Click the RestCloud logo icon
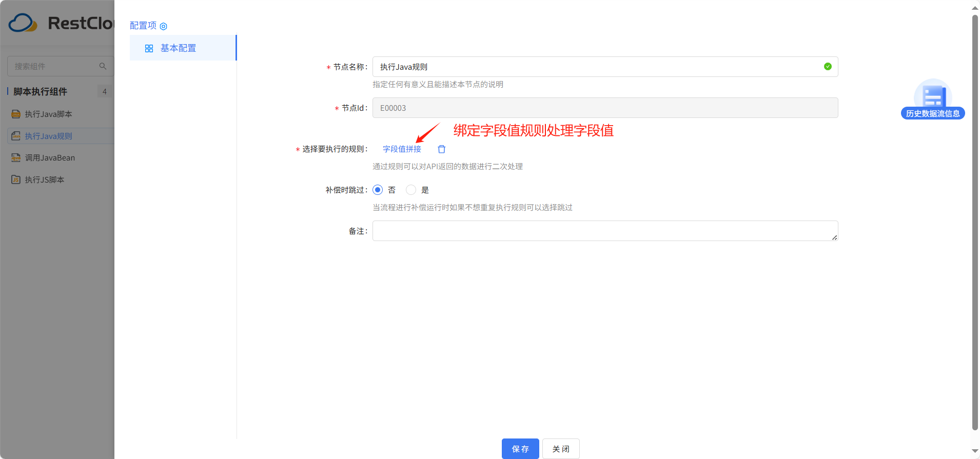This screenshot has width=980, height=459. 23,23
